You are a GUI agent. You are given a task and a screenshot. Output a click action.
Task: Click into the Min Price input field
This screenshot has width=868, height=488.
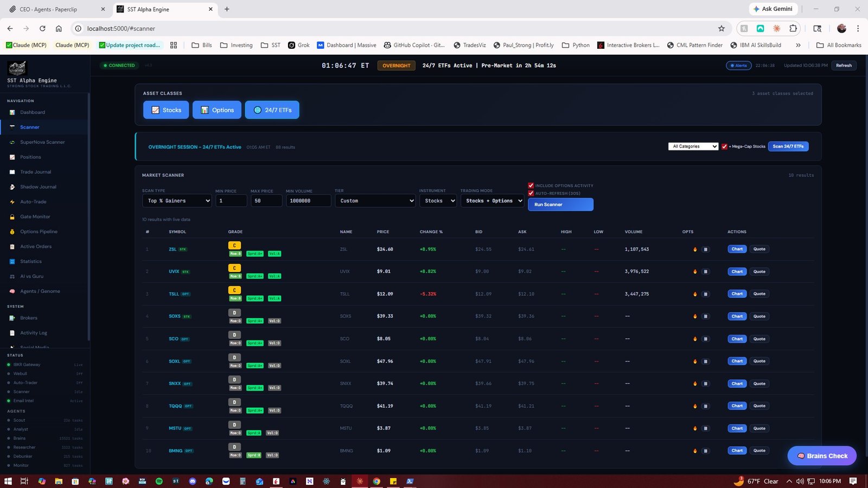click(231, 201)
